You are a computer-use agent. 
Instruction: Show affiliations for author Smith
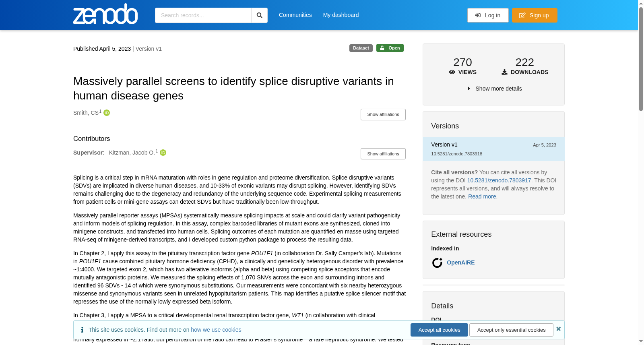click(383, 114)
